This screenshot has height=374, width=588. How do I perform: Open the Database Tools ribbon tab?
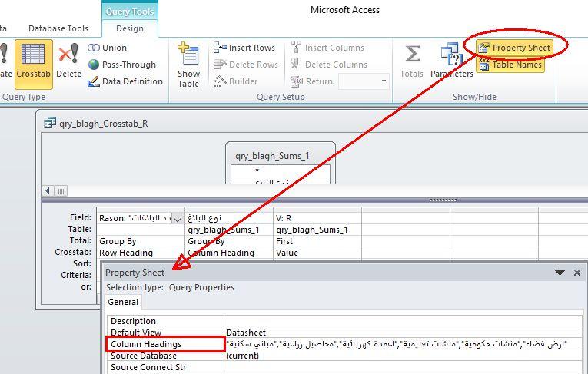(58, 28)
